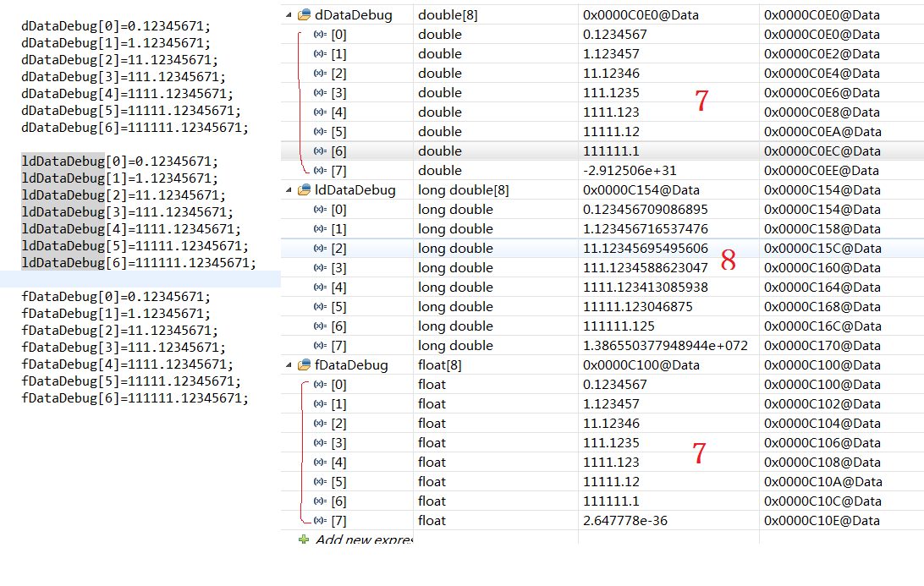924x586 pixels.
Task: Click value 0.123456709086895
Action: click(x=646, y=209)
